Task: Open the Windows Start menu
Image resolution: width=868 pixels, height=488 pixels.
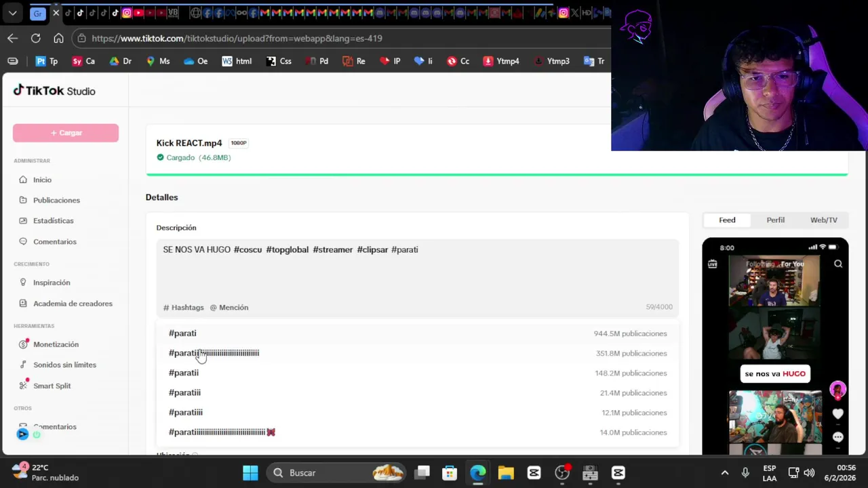Action: click(250, 472)
